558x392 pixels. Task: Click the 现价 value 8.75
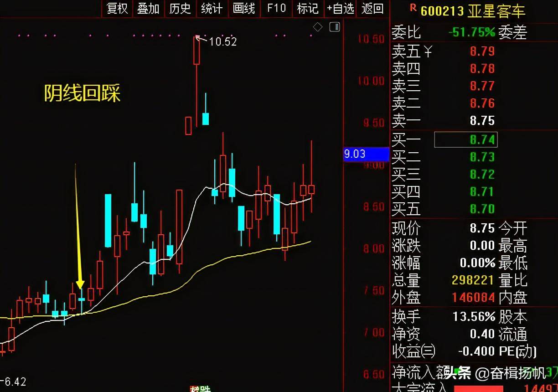pyautogui.click(x=482, y=228)
